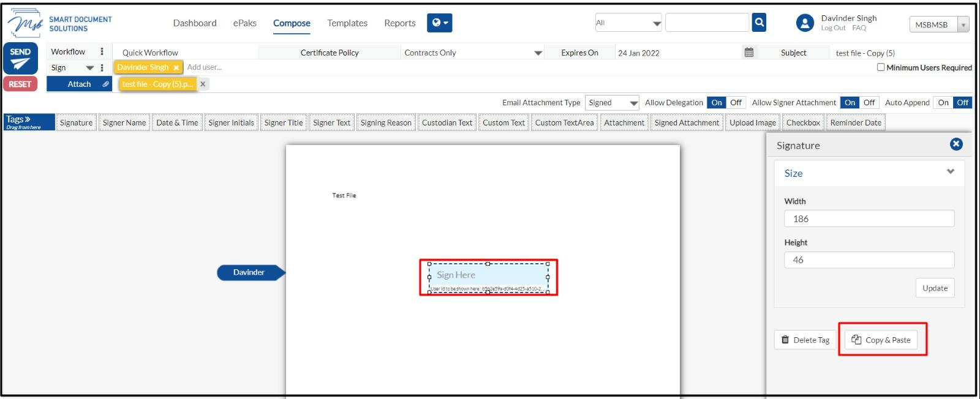Image resolution: width=980 pixels, height=399 pixels.
Task: Click the Update size button
Action: [x=935, y=288]
